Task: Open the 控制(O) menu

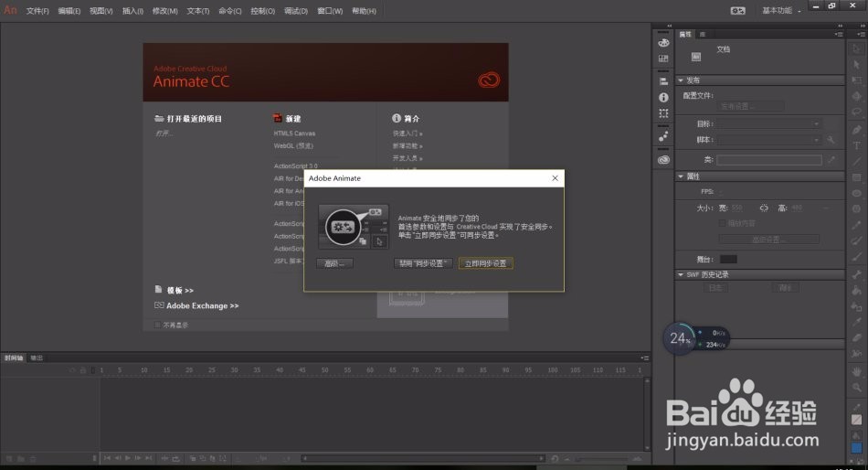Action: click(x=262, y=11)
